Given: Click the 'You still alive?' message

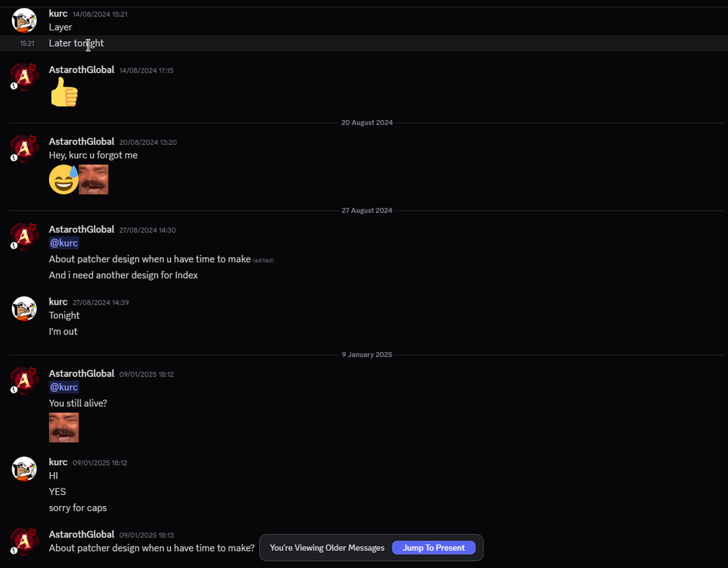Looking at the screenshot, I should (x=78, y=403).
